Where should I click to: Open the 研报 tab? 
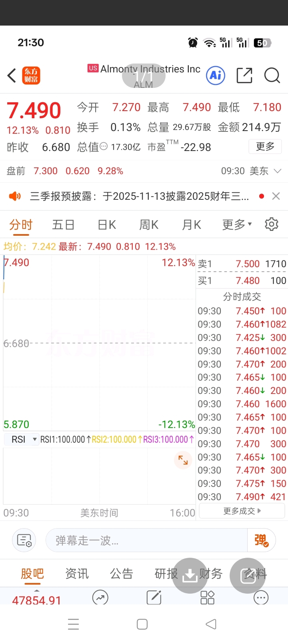166,574
